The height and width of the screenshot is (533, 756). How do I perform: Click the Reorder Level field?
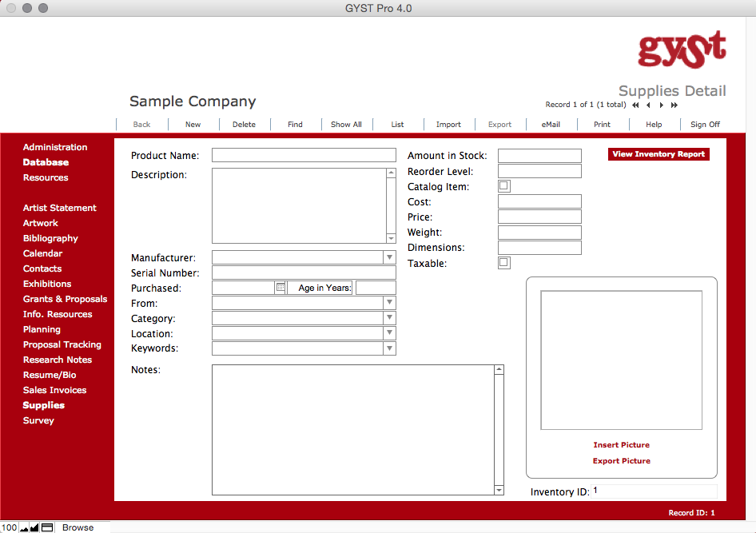(x=539, y=171)
